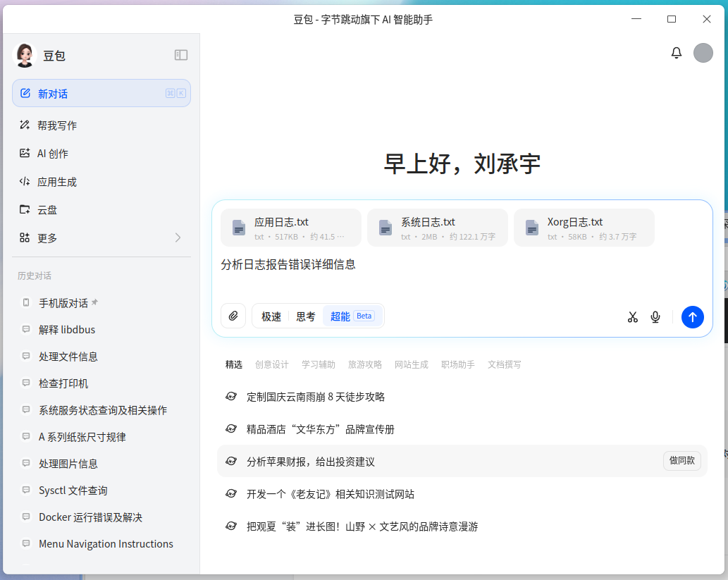Screen dimensions: 728x580
Task: Click the message input text area
Action: click(x=462, y=274)
